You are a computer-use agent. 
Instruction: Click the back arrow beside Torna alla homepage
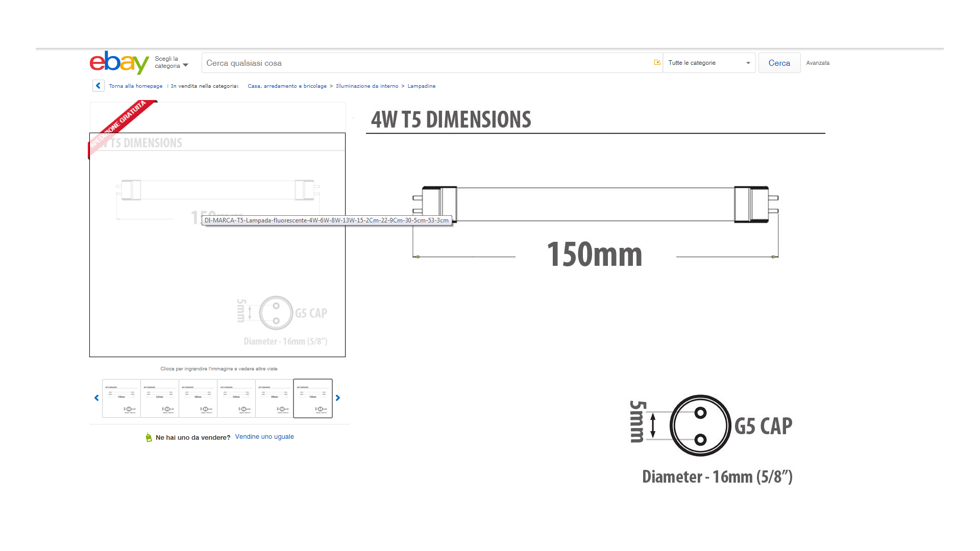[x=98, y=86]
